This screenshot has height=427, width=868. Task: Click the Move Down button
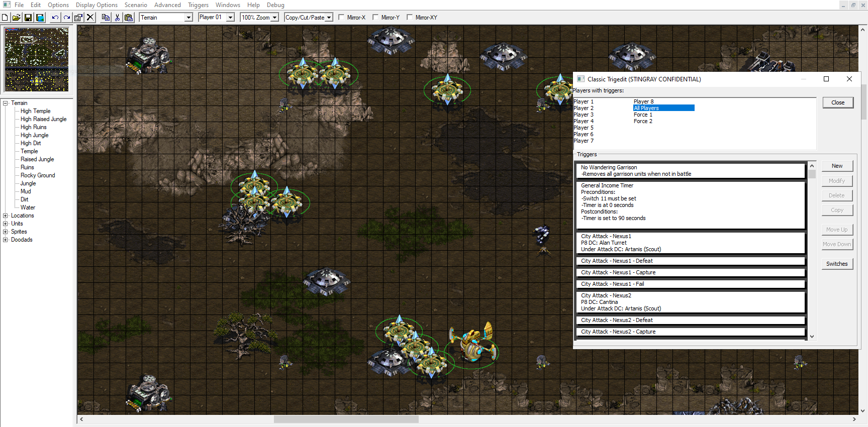pyautogui.click(x=837, y=244)
